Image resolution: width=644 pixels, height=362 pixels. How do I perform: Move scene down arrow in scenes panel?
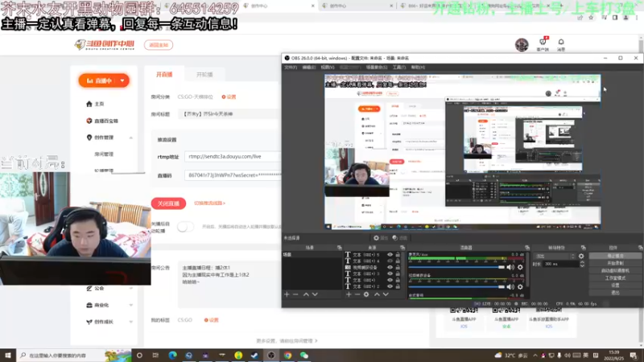(315, 294)
